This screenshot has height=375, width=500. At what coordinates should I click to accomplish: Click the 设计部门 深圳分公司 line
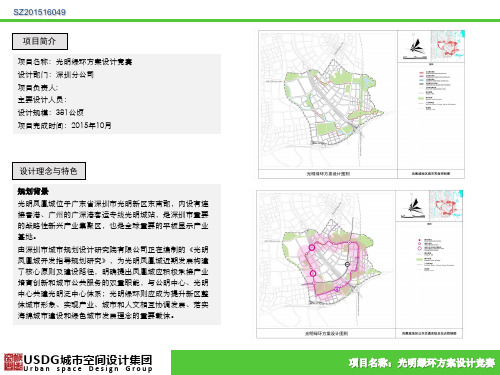tap(56, 74)
